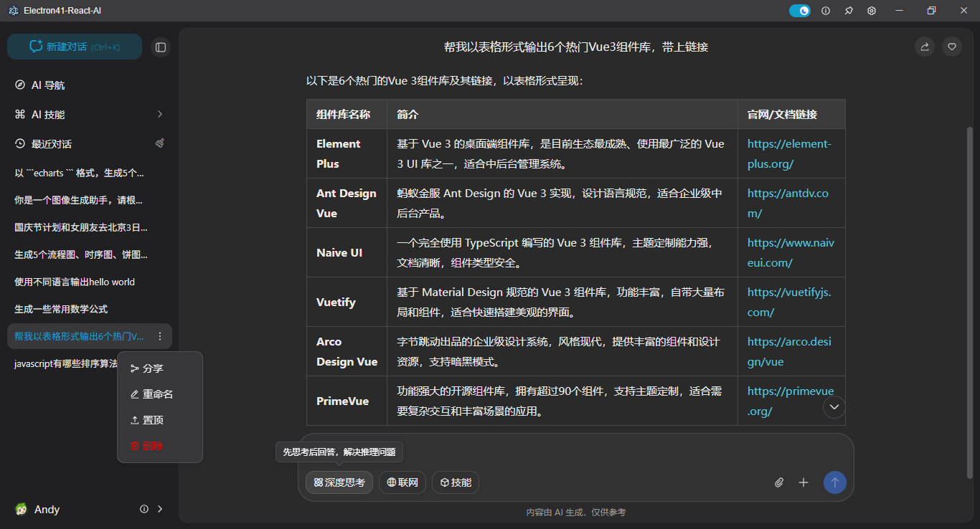Click the 简介 column header
980x529 pixels.
562,114
